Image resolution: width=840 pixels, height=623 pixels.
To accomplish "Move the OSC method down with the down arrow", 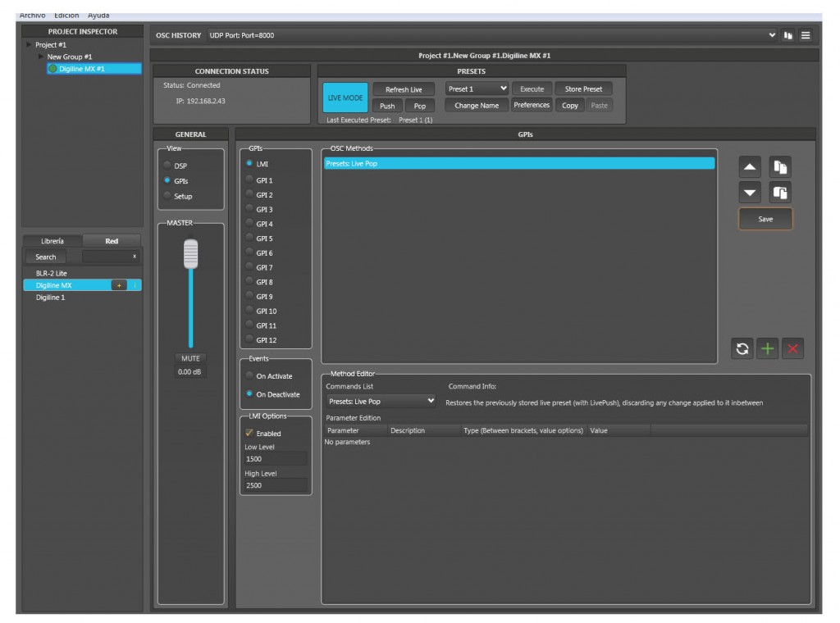I will coord(750,193).
